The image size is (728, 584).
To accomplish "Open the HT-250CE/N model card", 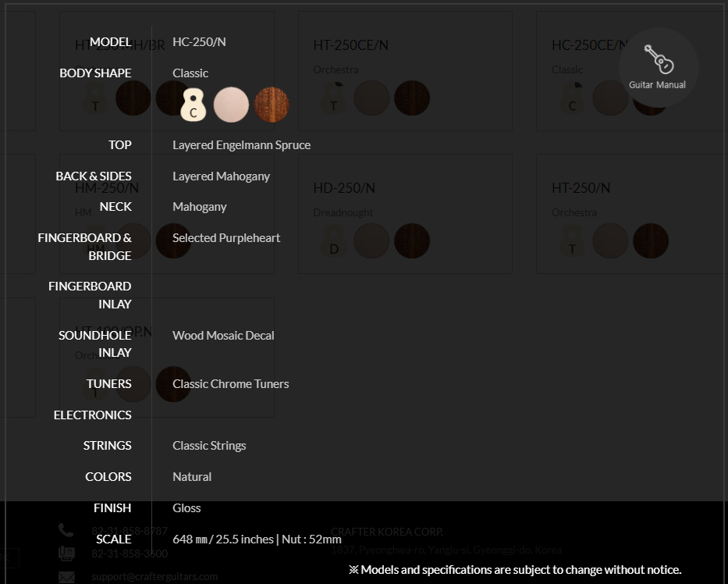I will 405,71.
